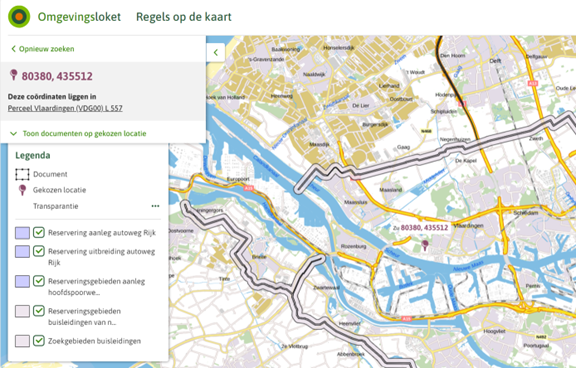Open Perceel Vlaardingen (VDG00) L 557 link
Viewport: 576px width, 368px height.
(65, 108)
